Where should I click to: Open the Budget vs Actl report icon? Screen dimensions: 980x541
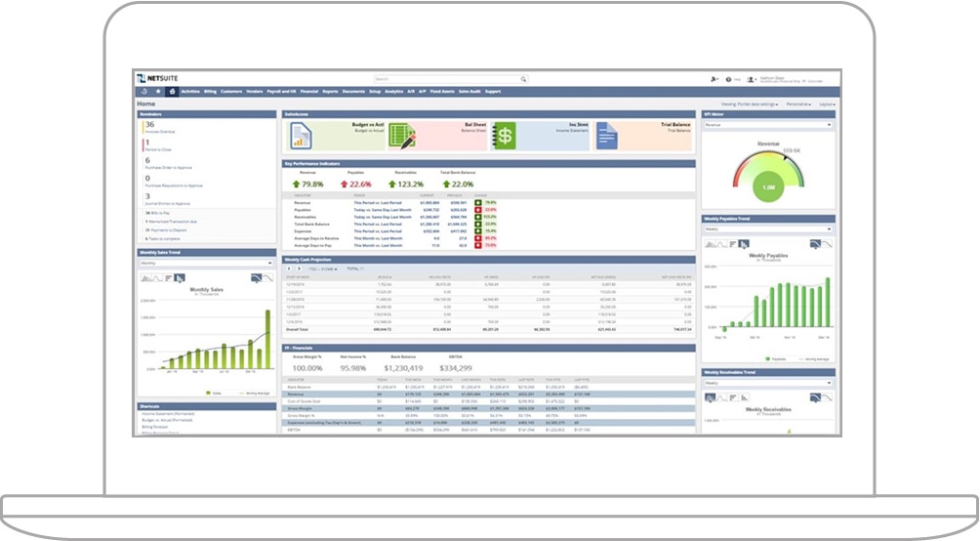pyautogui.click(x=300, y=134)
